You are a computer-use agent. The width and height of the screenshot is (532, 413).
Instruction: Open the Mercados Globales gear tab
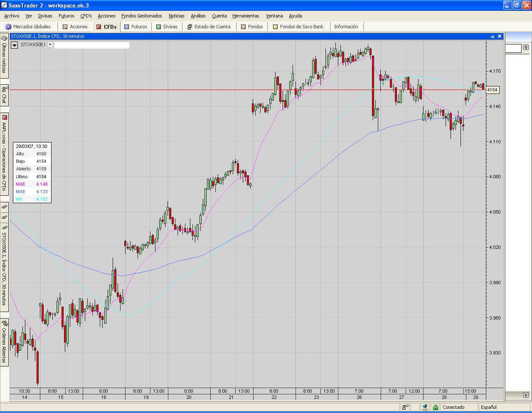pos(28,27)
